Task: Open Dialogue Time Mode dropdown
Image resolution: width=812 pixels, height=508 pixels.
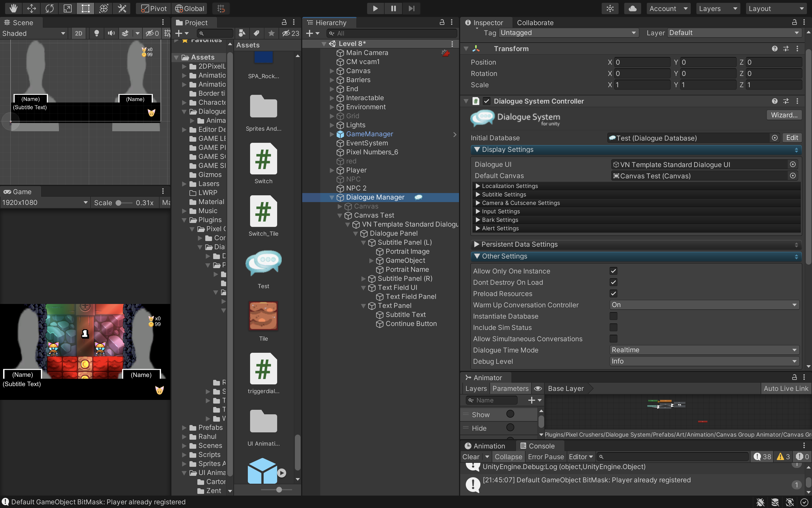Action: 704,350
